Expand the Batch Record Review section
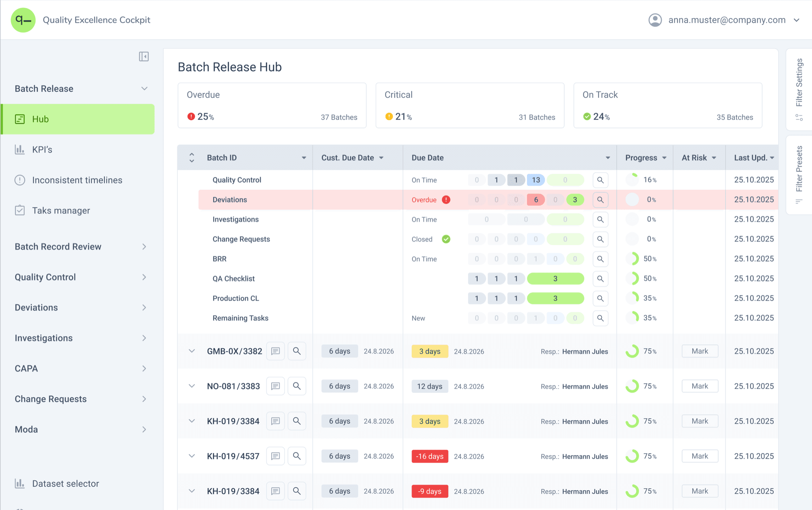The height and width of the screenshot is (510, 812). (144, 247)
